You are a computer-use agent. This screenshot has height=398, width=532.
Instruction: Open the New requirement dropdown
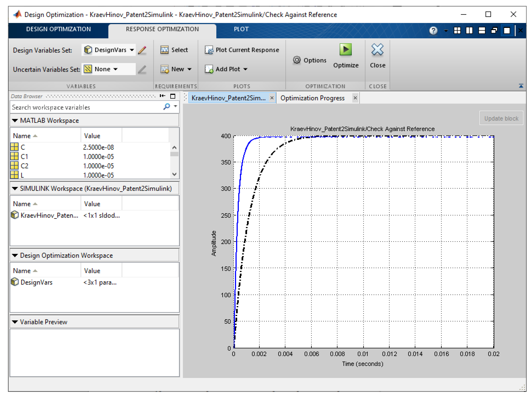pos(190,69)
